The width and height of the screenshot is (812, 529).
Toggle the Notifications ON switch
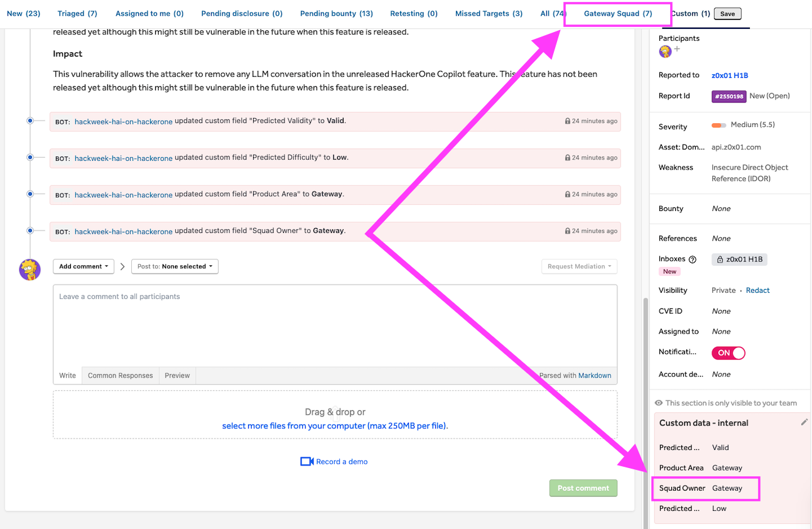pyautogui.click(x=728, y=353)
